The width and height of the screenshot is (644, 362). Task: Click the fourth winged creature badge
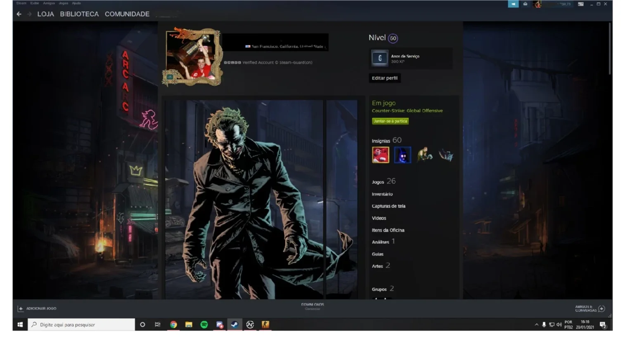pyautogui.click(x=446, y=155)
